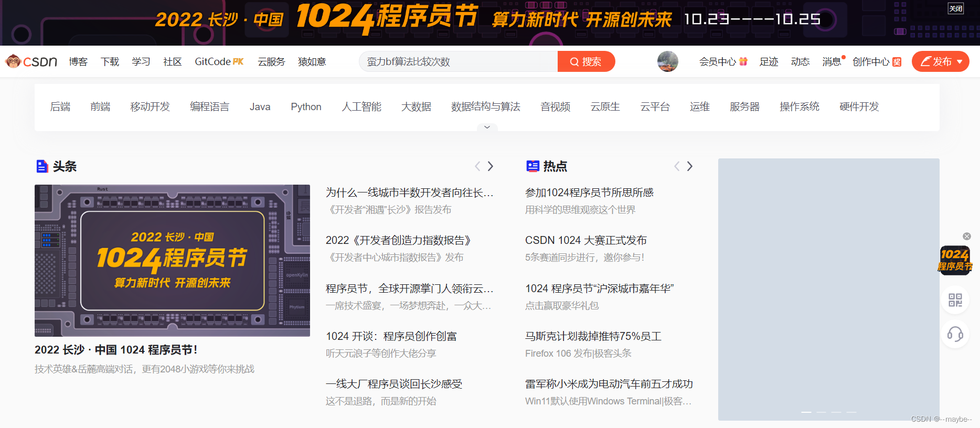Open article 一线大厂程序员谈回长沙感受
980x428 pixels.
tap(394, 384)
